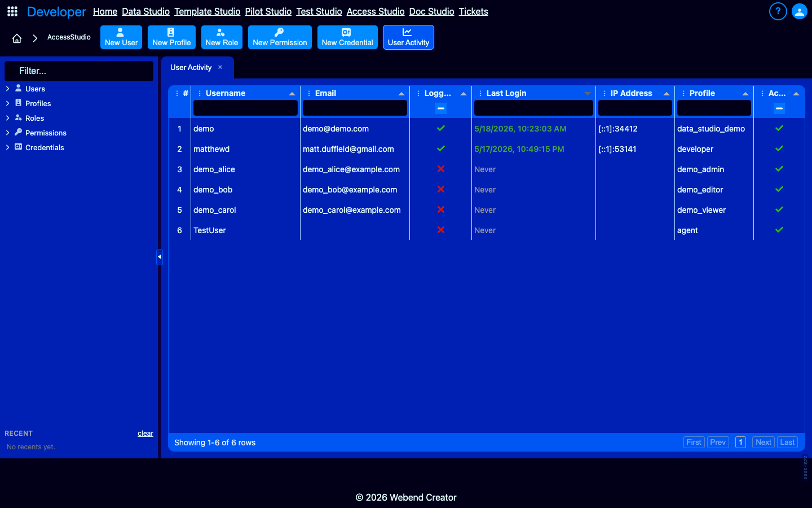This screenshot has height=508, width=812.
Task: Click the First pagination button
Action: click(694, 443)
